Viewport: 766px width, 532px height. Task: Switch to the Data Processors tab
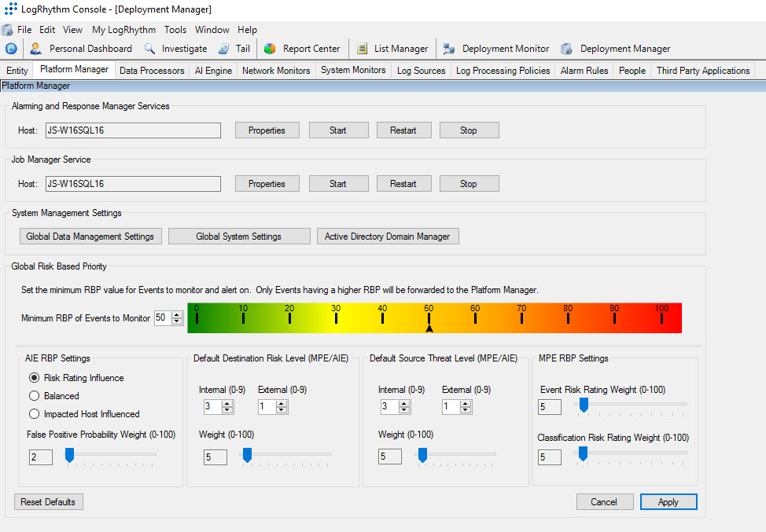click(152, 71)
